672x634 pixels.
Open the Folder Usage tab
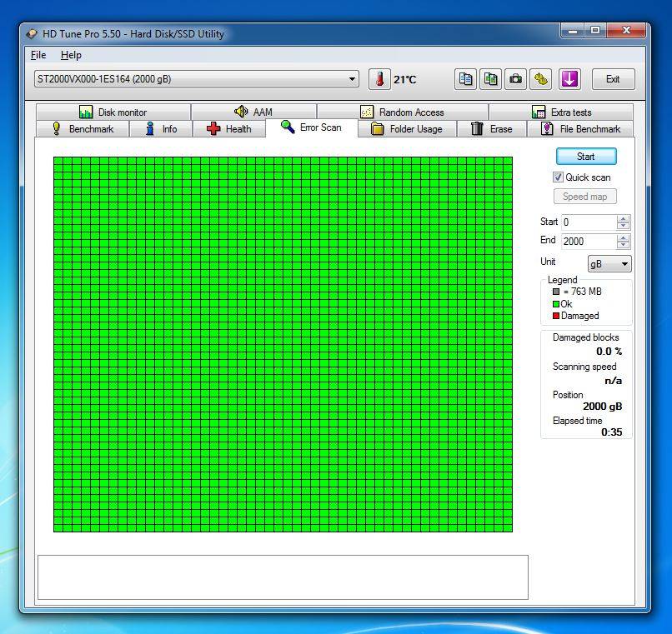point(407,129)
